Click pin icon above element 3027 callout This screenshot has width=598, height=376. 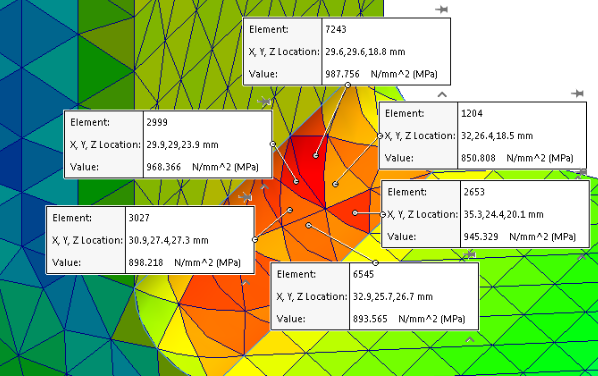245,197
